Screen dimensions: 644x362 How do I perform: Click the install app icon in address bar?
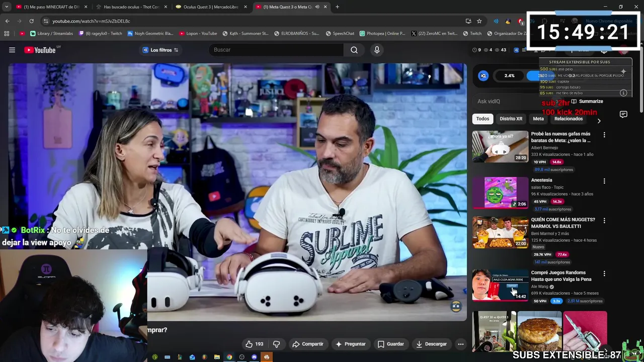click(x=468, y=21)
